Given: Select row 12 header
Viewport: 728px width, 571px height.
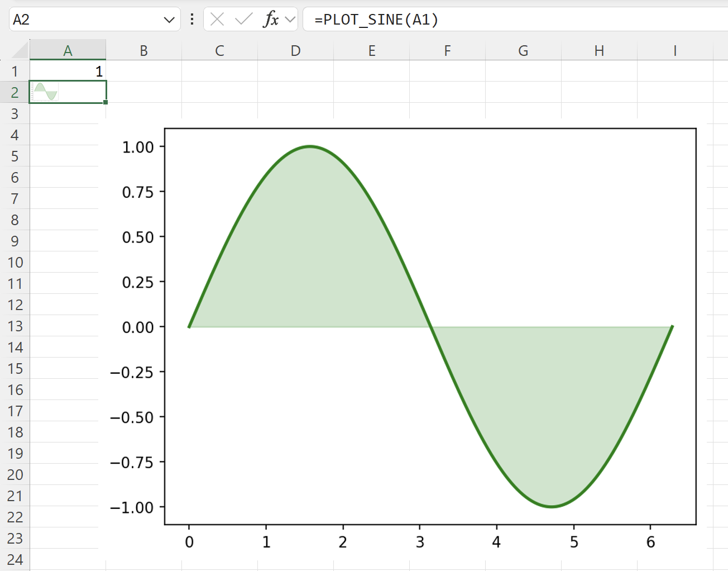Looking at the screenshot, I should pos(15,304).
